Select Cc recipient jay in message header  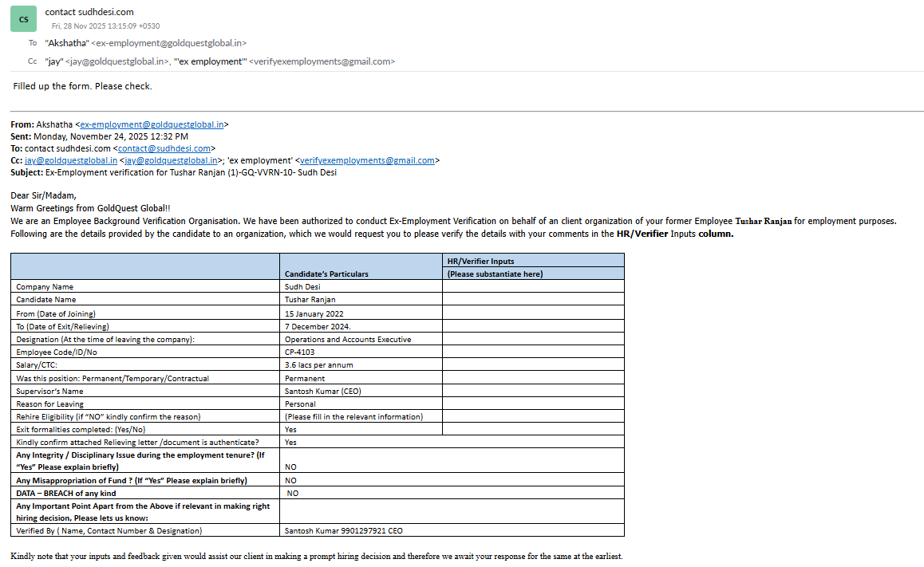[116, 61]
